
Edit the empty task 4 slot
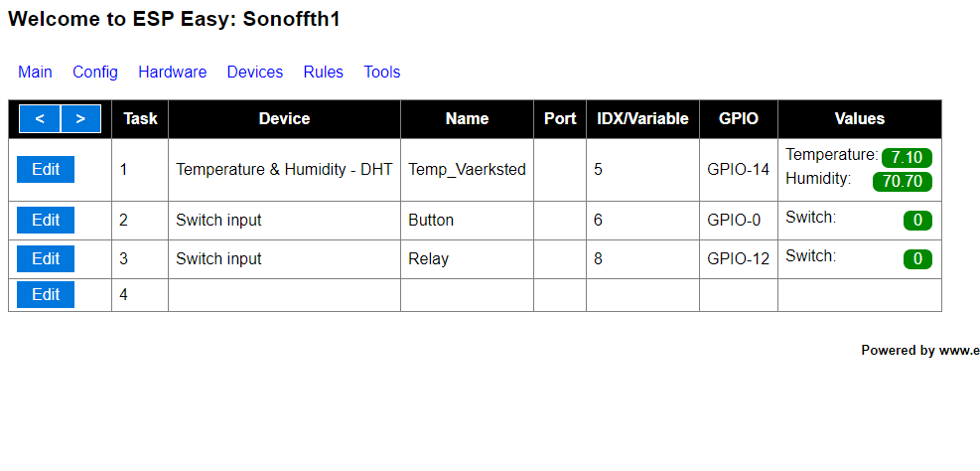(46, 294)
